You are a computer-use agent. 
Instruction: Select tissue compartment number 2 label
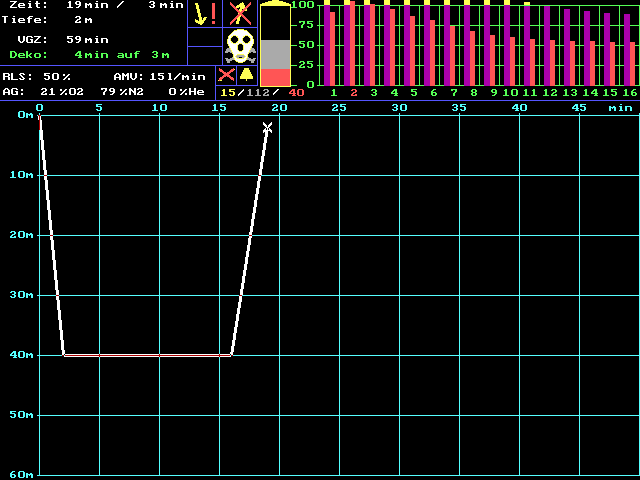(353, 92)
